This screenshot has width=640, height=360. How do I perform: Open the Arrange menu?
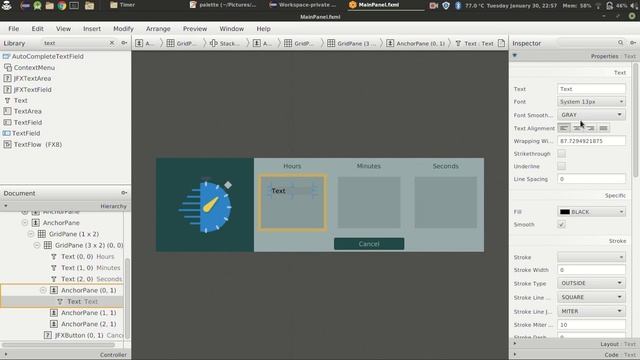pos(158,29)
